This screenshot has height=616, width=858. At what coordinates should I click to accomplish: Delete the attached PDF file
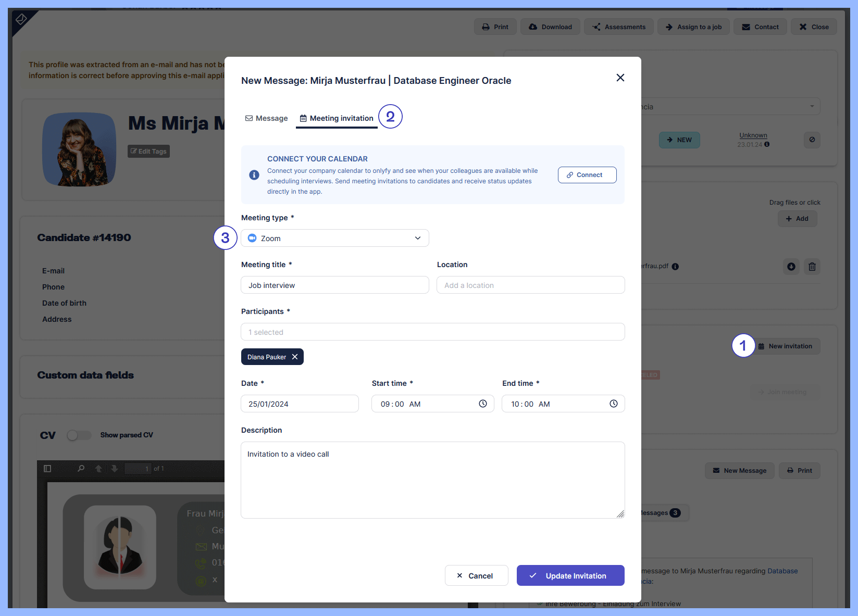click(x=812, y=267)
